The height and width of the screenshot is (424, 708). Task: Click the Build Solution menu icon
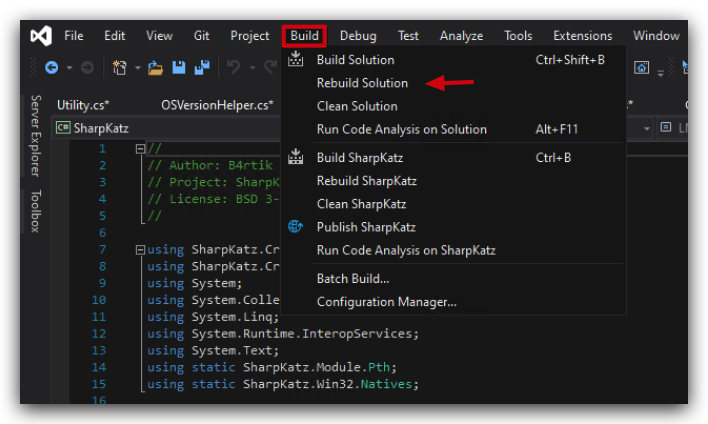pyautogui.click(x=296, y=59)
